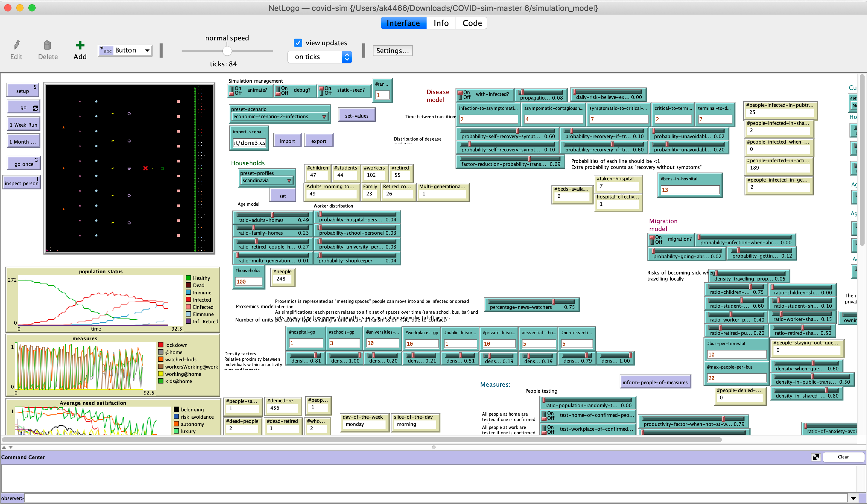Viewport: 867px width, 504px height.
Task: Switch to the Code tab
Action: click(472, 23)
